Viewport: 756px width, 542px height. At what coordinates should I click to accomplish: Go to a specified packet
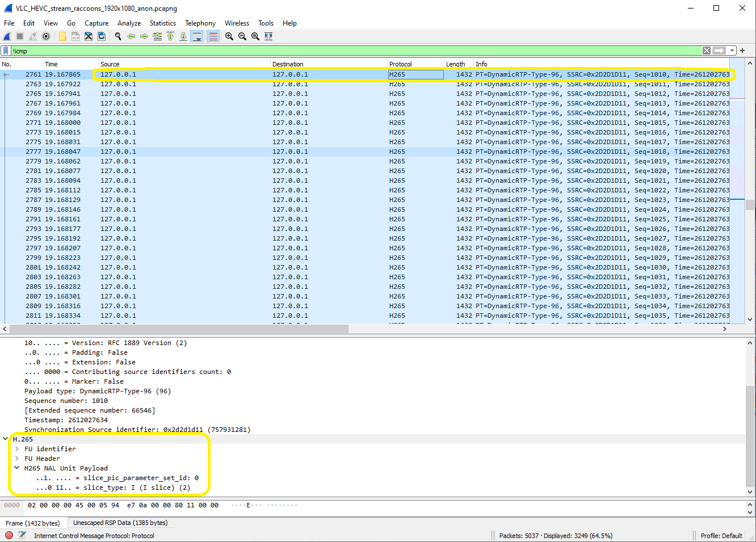pos(157,36)
